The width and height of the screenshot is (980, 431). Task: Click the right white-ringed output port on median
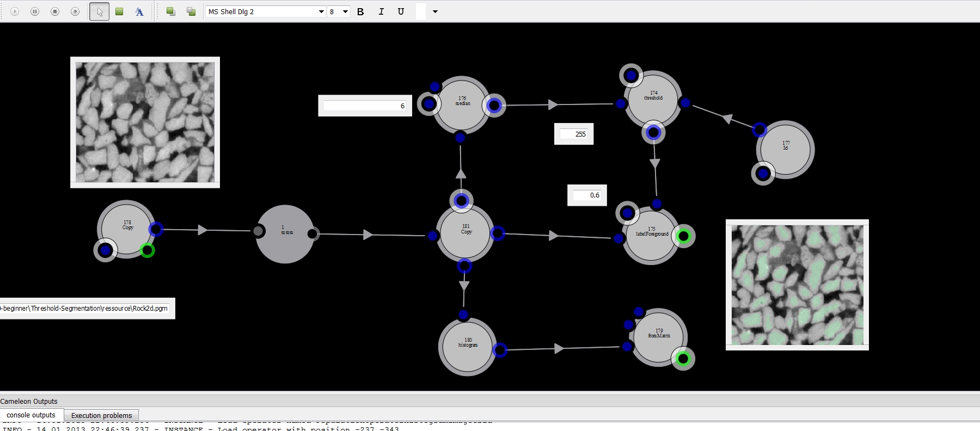pyautogui.click(x=494, y=106)
